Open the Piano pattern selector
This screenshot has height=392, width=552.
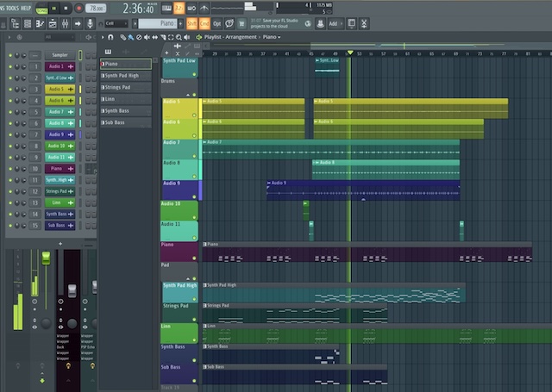[x=157, y=23]
